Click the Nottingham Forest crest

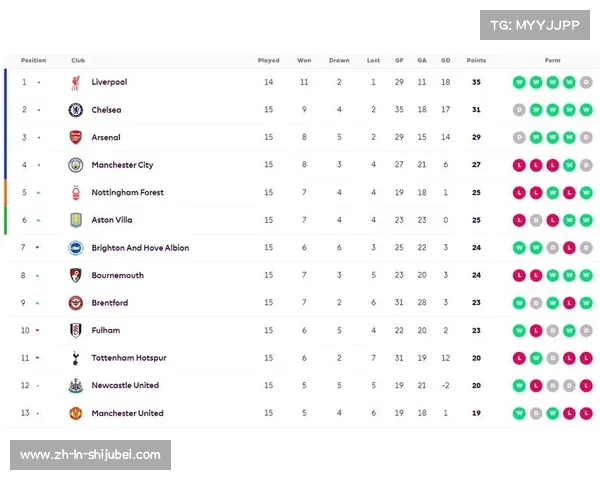(x=76, y=193)
